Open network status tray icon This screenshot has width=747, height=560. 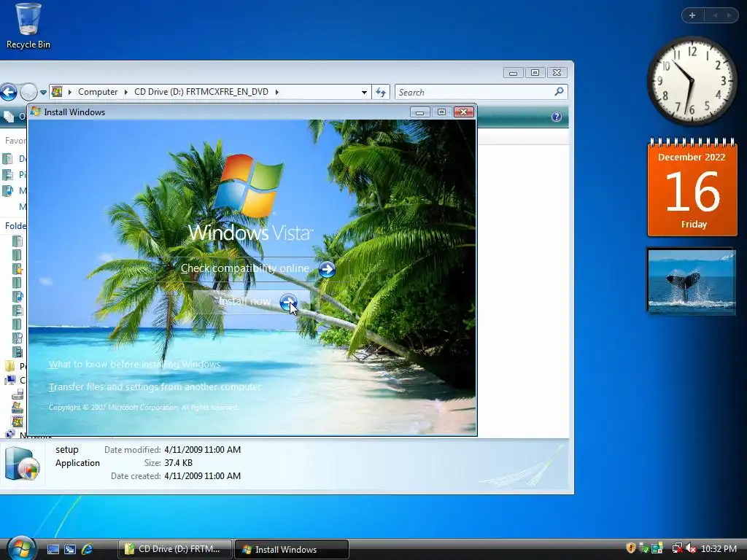coord(677,549)
